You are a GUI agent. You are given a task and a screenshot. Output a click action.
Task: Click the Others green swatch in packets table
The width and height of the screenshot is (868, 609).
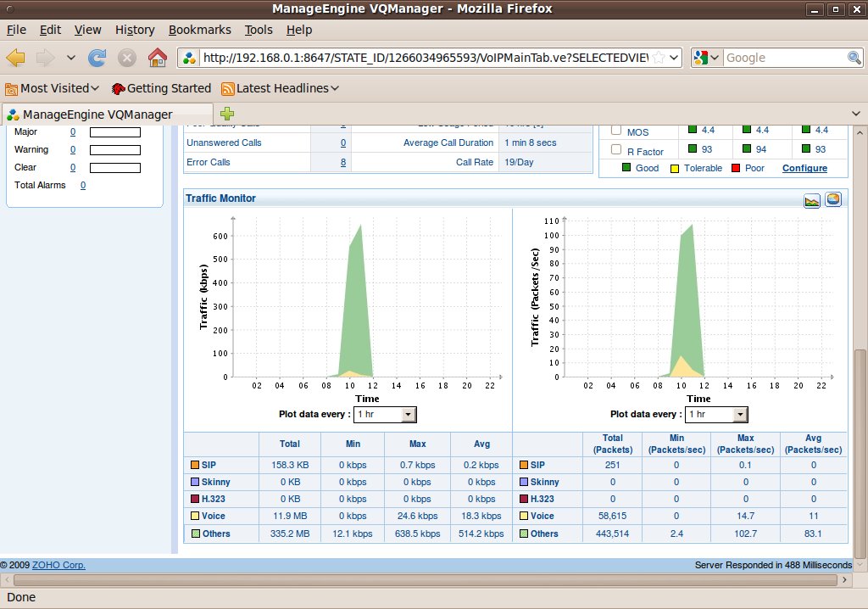524,534
